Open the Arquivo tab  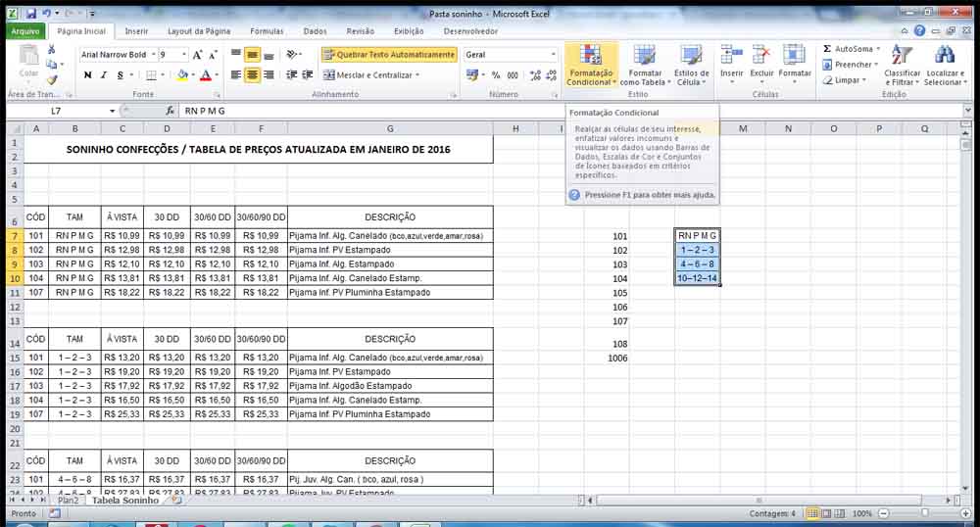click(25, 31)
